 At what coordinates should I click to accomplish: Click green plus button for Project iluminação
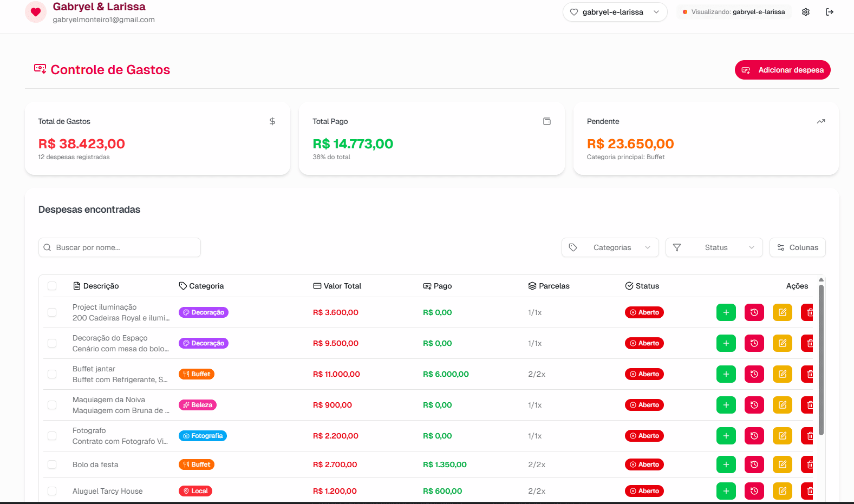726,312
